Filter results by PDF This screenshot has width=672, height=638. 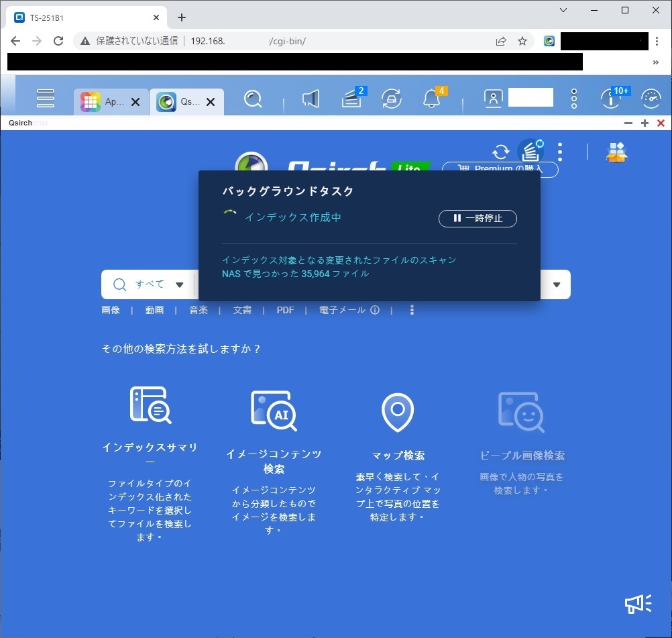click(x=286, y=310)
